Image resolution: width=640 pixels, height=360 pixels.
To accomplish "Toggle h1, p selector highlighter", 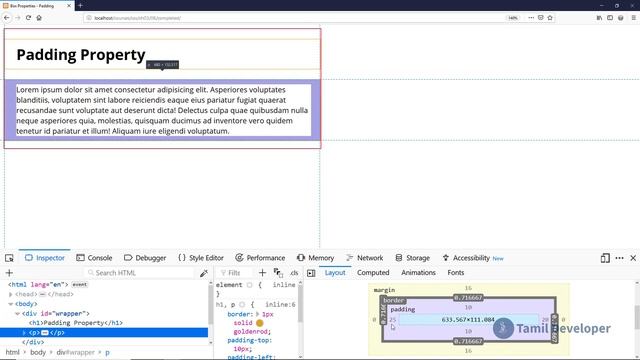I will click(242, 304).
